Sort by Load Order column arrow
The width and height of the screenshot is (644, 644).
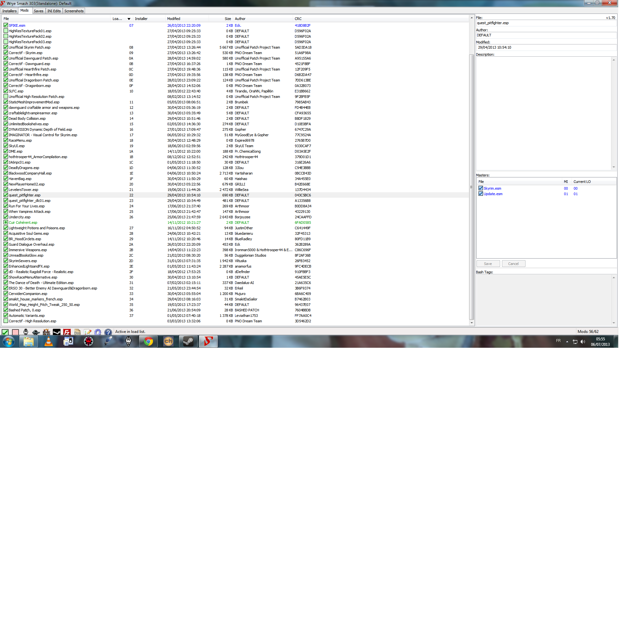[129, 19]
